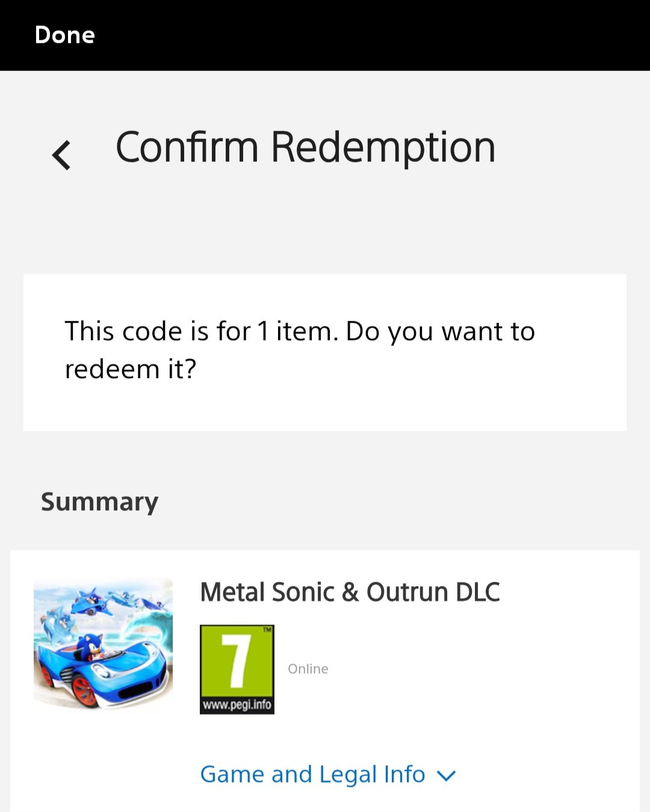650x812 pixels.
Task: Expand the Game and Legal Info chevron
Action: click(446, 776)
